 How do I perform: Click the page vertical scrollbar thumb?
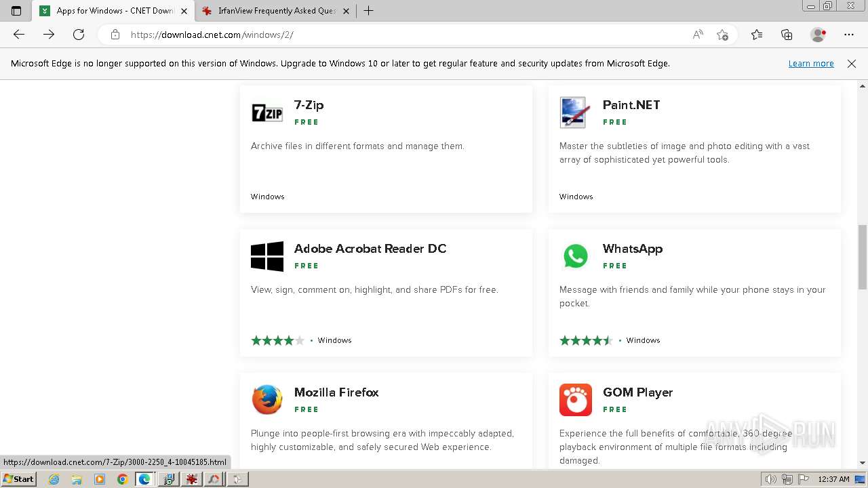863,258
